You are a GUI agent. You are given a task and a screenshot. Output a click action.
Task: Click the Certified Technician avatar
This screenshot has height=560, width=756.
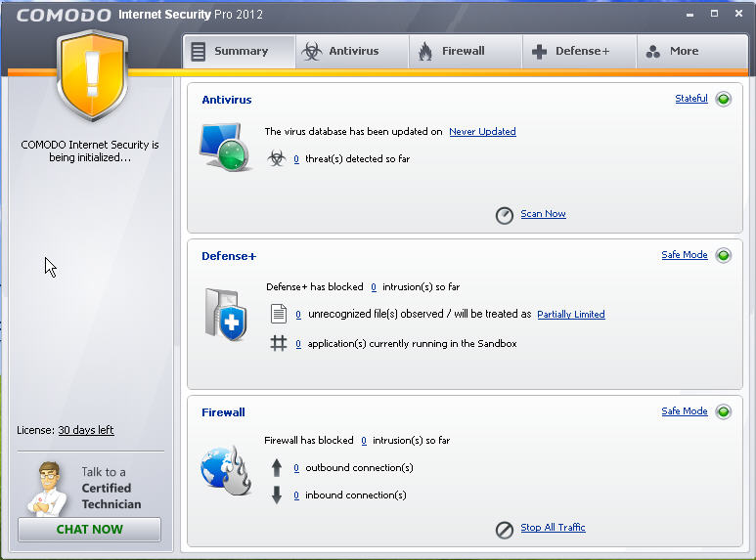47,489
